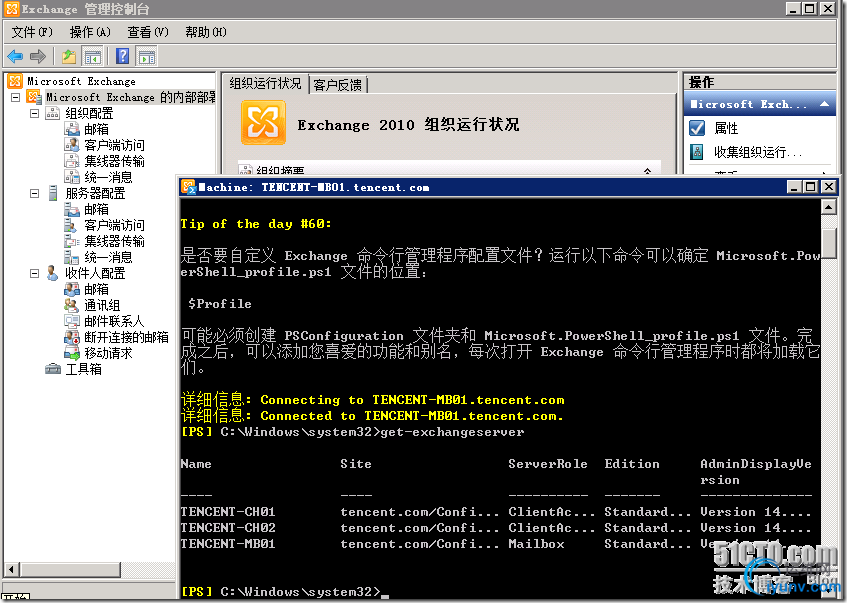Toggle the action pane toolbar icon
The height and width of the screenshot is (603, 847).
tap(146, 56)
